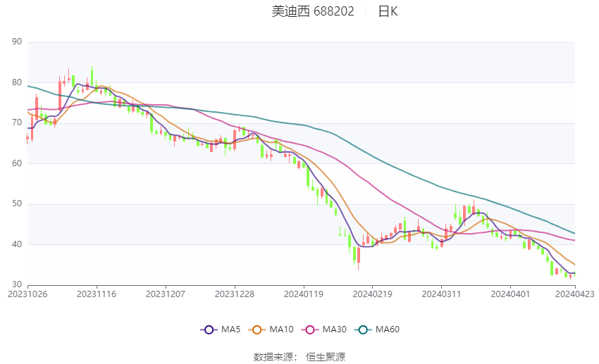Click the 50 price axis label
Screen dimensions: 599x364
coord(17,203)
